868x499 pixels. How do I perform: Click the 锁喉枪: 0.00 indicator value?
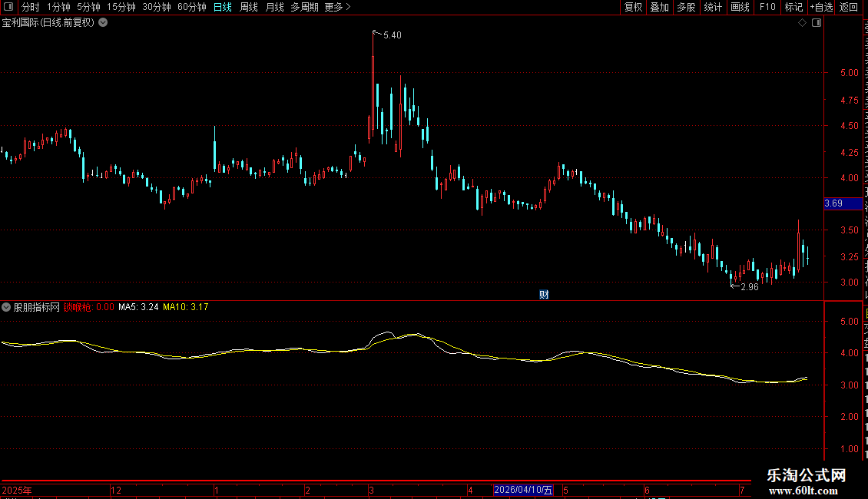(88, 307)
